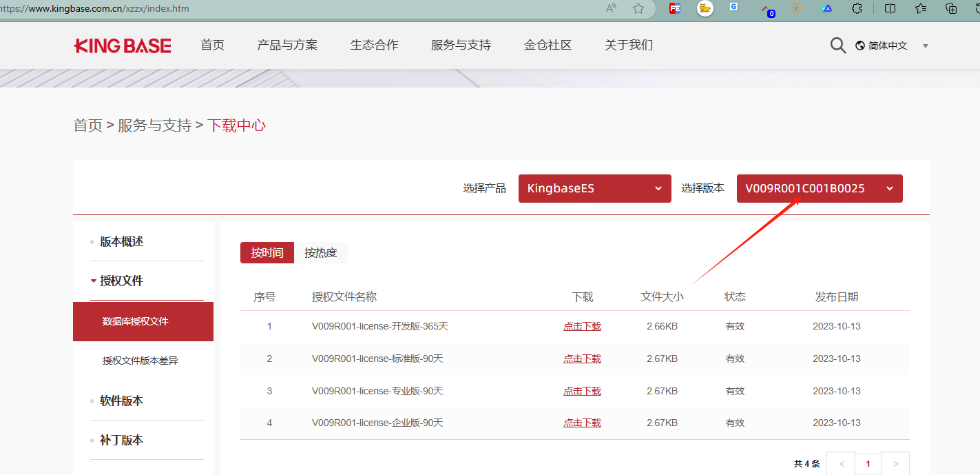Click the KING BASE logo

coord(122,45)
